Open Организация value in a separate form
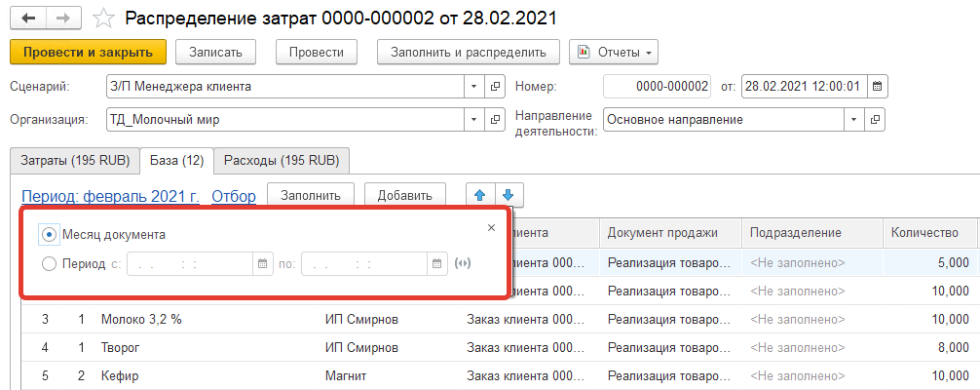Image resolution: width=980 pixels, height=390 pixels. 494,120
